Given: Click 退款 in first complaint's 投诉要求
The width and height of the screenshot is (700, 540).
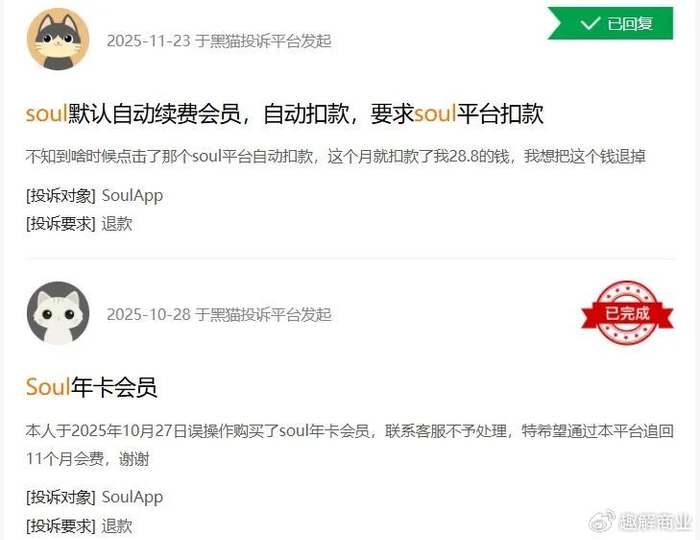Looking at the screenshot, I should click(117, 224).
